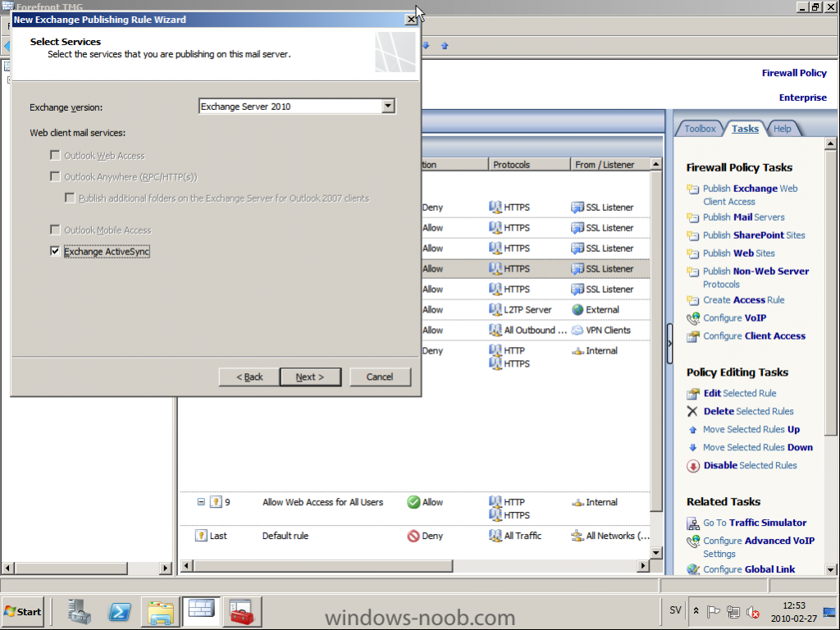
Task: Click Go To Traffic Simulator link
Action: [755, 523]
